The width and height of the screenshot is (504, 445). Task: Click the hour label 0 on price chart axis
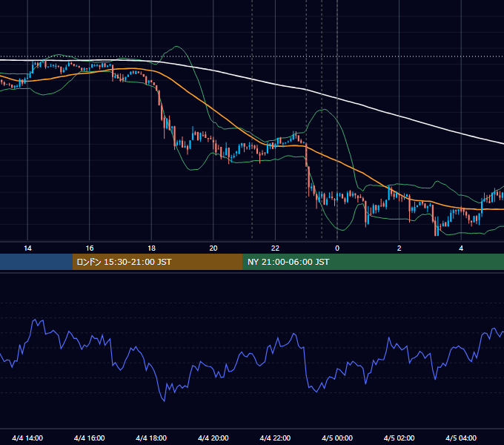[x=337, y=248]
